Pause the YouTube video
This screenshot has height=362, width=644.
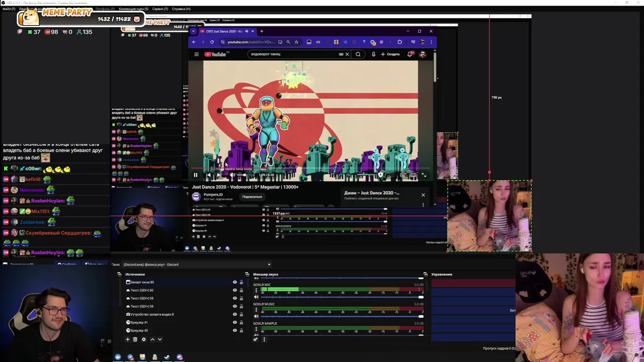pos(196,175)
